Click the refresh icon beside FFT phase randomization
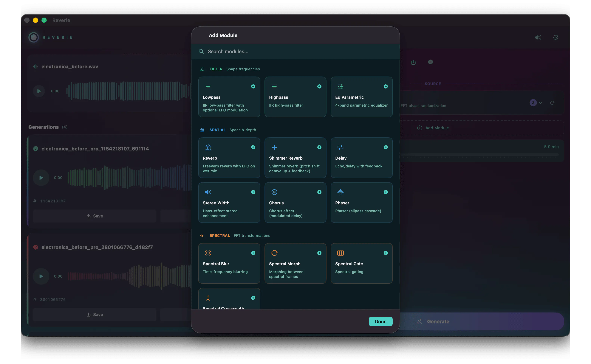591x364 pixels. [552, 103]
